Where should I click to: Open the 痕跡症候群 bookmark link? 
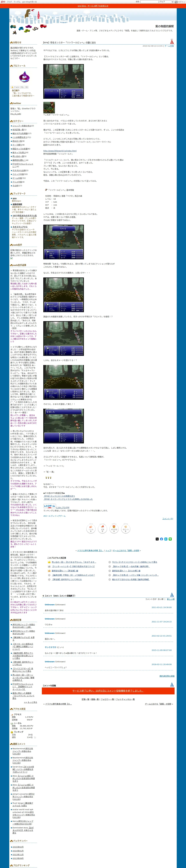point(17,204)
